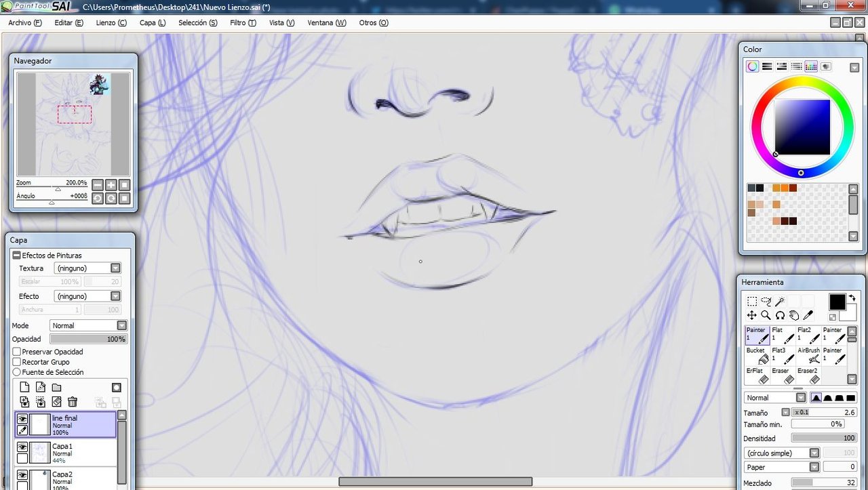The height and width of the screenshot is (490, 868).
Task: Click the layer mask icon
Action: tap(117, 387)
